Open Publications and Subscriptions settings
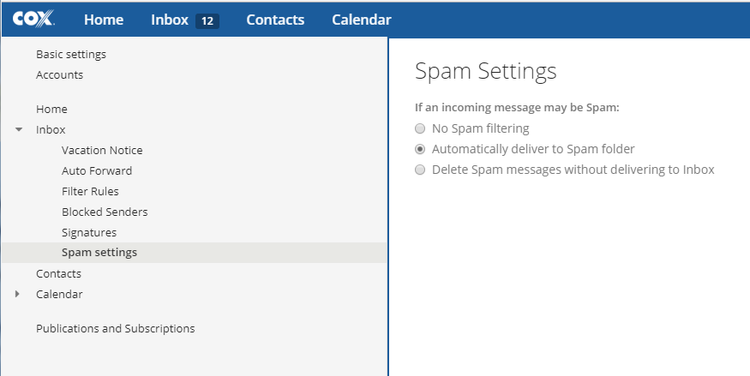The image size is (750, 376). (x=115, y=329)
